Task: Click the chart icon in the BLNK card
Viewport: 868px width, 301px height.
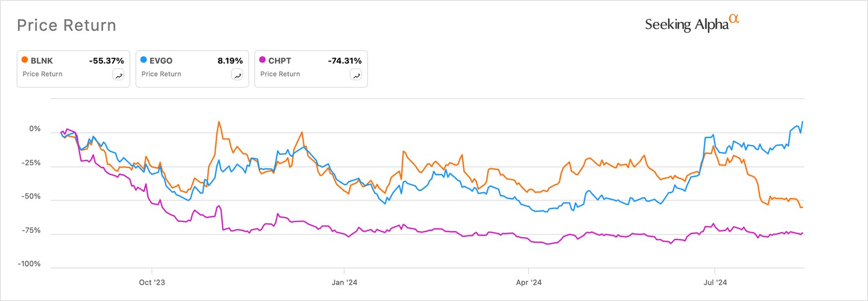Action: click(x=119, y=75)
